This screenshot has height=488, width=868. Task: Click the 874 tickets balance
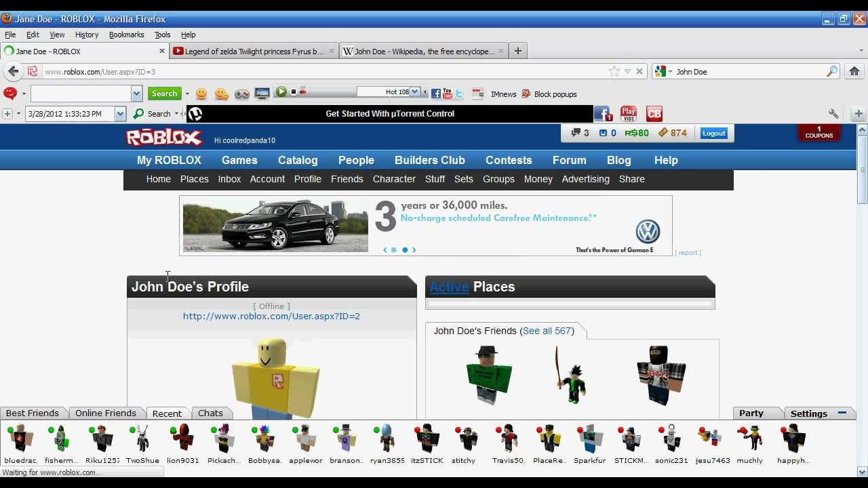point(673,133)
